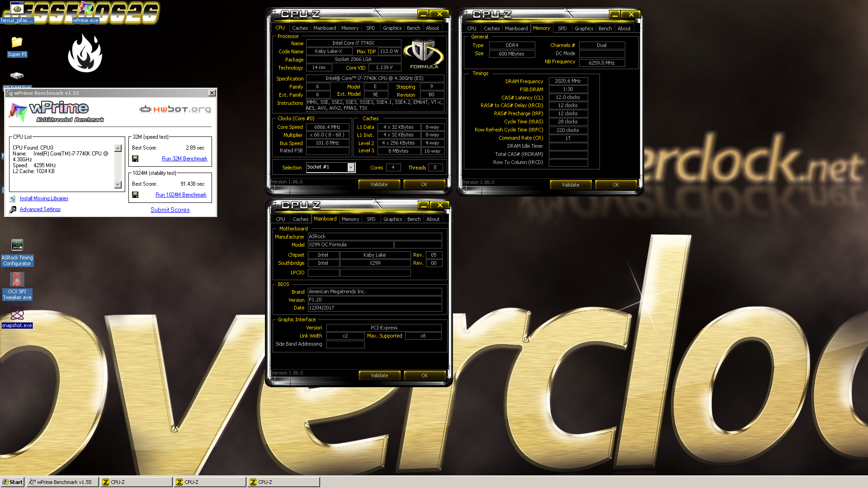Click Run 32M Benchmark link

tap(184, 159)
